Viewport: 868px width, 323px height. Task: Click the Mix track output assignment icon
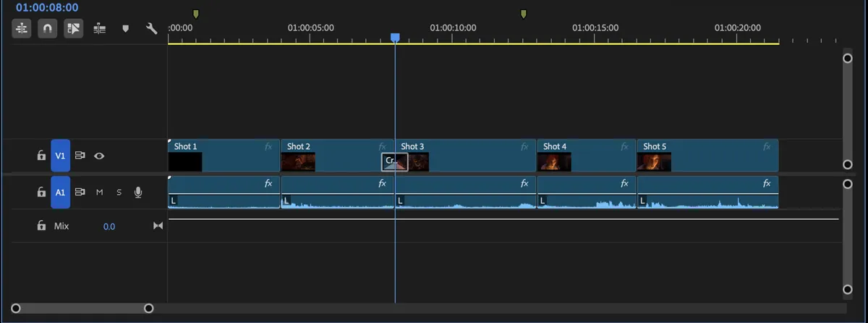(x=158, y=227)
